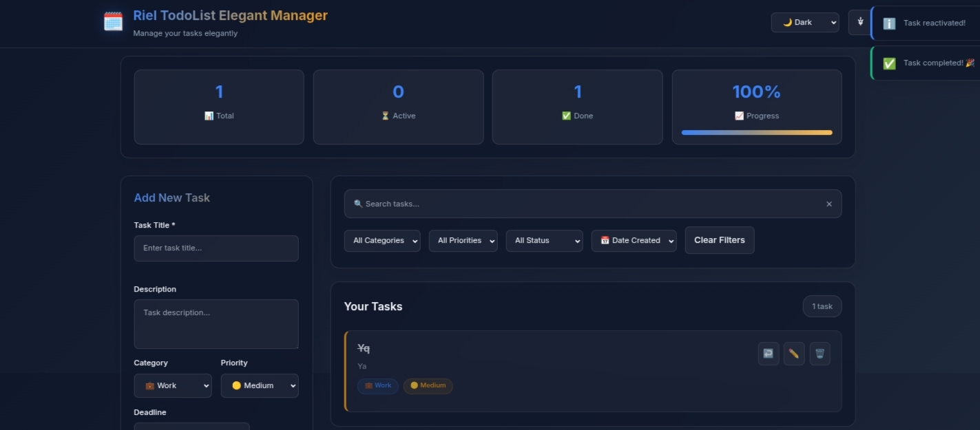The image size is (980, 430).
Task: Open the Date Created sort dropdown
Action: coord(634,240)
